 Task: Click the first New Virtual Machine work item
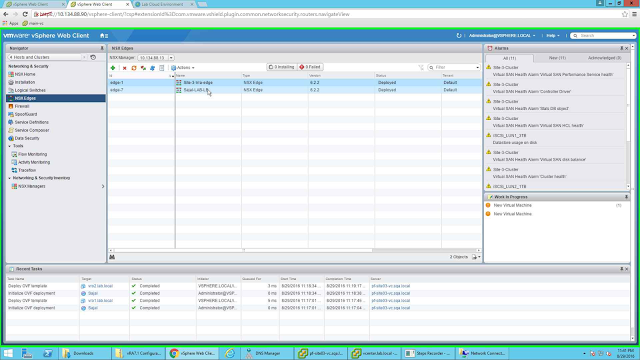[x=513, y=205]
